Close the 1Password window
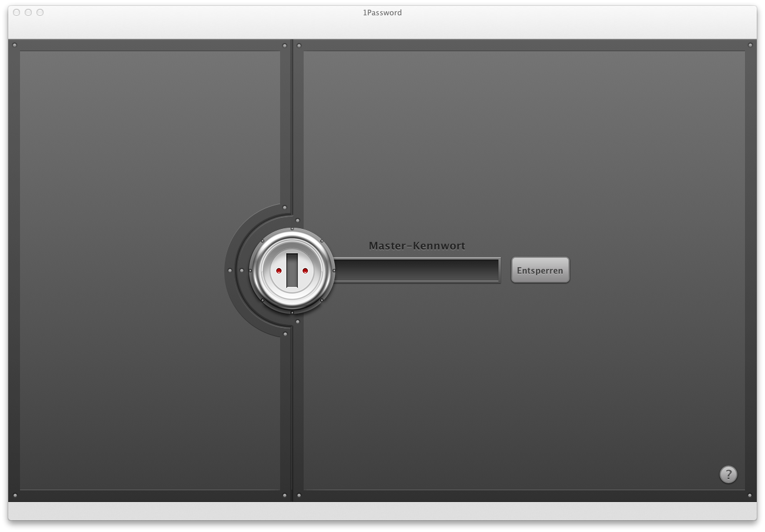Viewport: 765px width, 532px height. coord(16,12)
